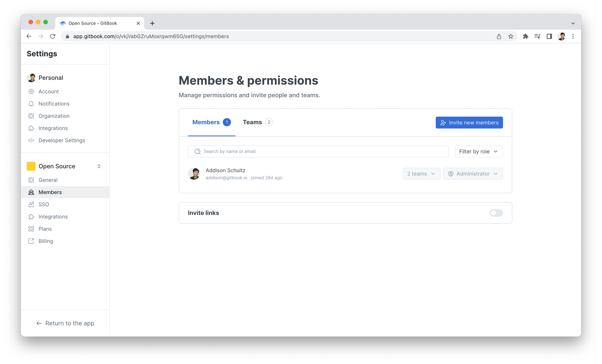
Task: Toggle the browser side panel icon
Action: click(549, 36)
